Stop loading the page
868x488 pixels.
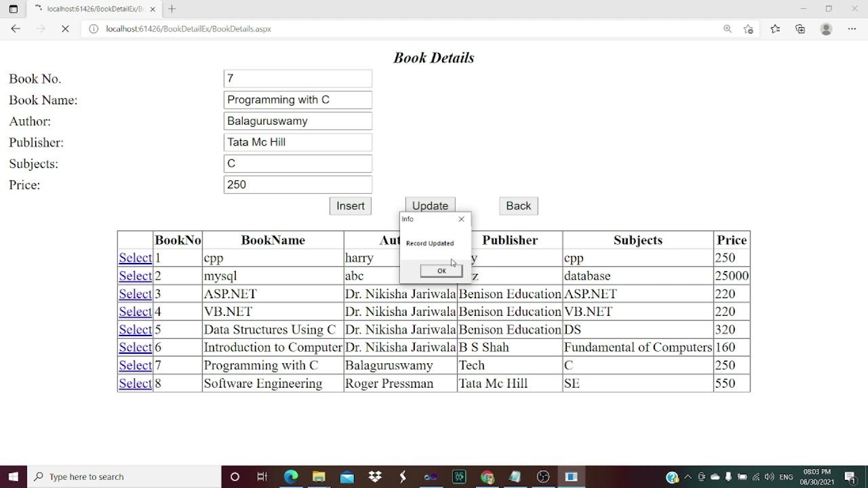tap(65, 29)
